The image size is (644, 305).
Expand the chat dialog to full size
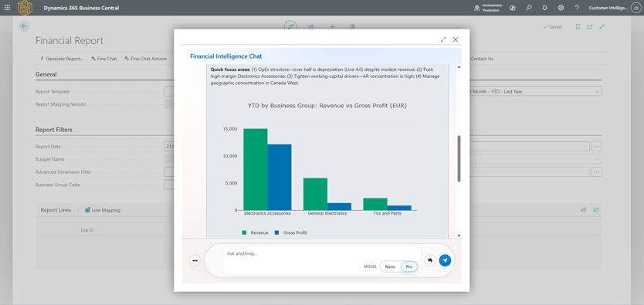click(x=443, y=39)
